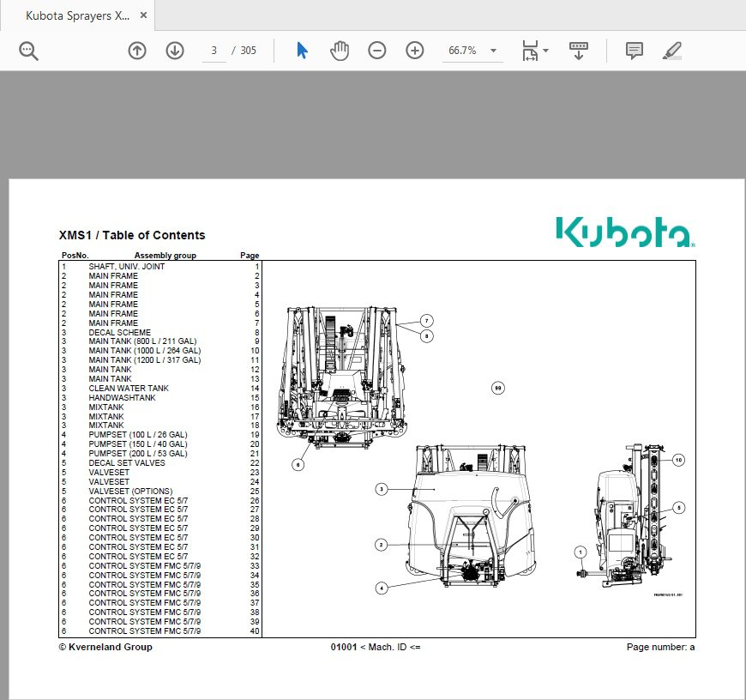Click callout balloon 5 on side view

679,508
